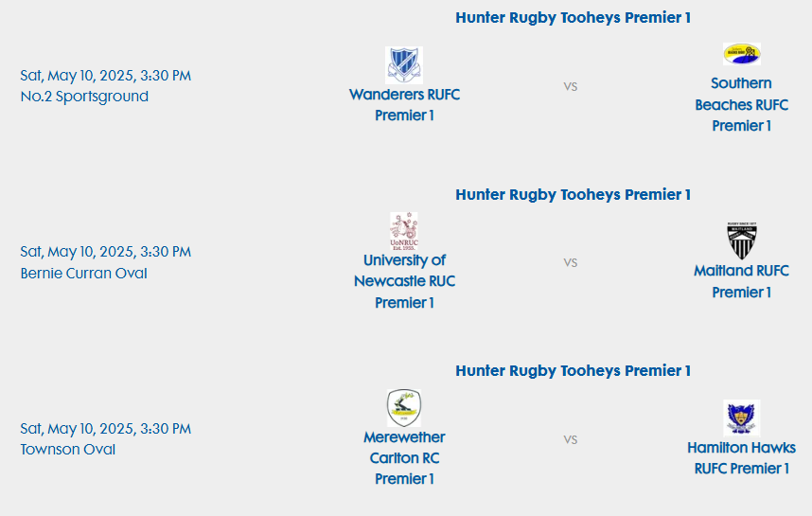Select the Merewether Carlton RC badge
Screen dimensions: 812x516
[x=404, y=408]
